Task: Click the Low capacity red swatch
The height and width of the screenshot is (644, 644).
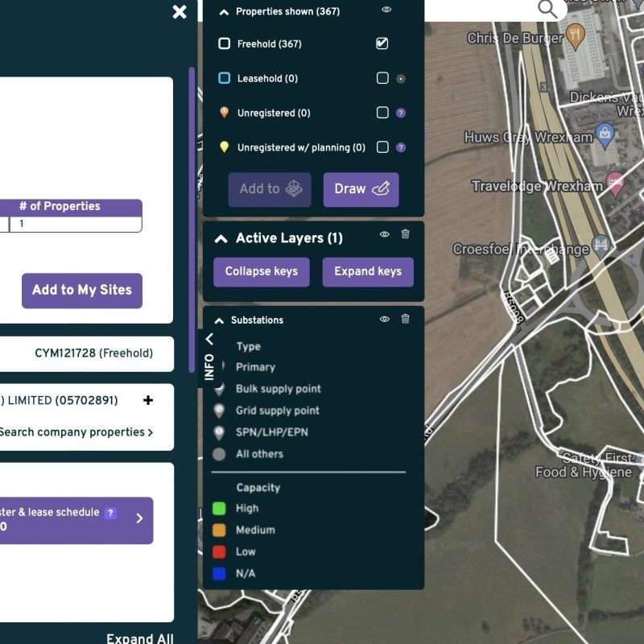Action: click(219, 552)
